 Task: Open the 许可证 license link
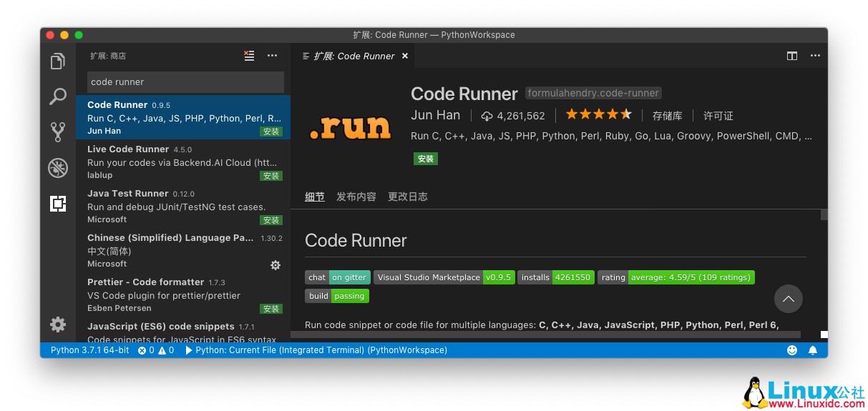[x=718, y=116]
